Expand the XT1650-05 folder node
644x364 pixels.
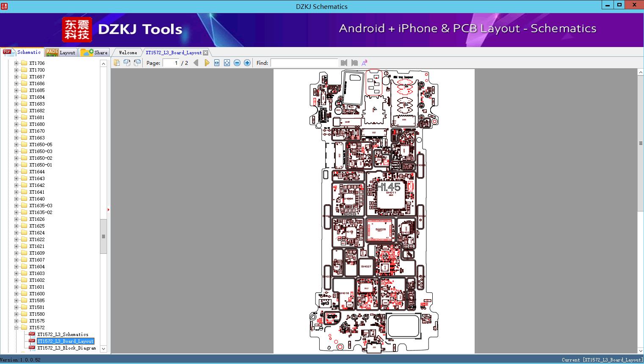coord(17,144)
